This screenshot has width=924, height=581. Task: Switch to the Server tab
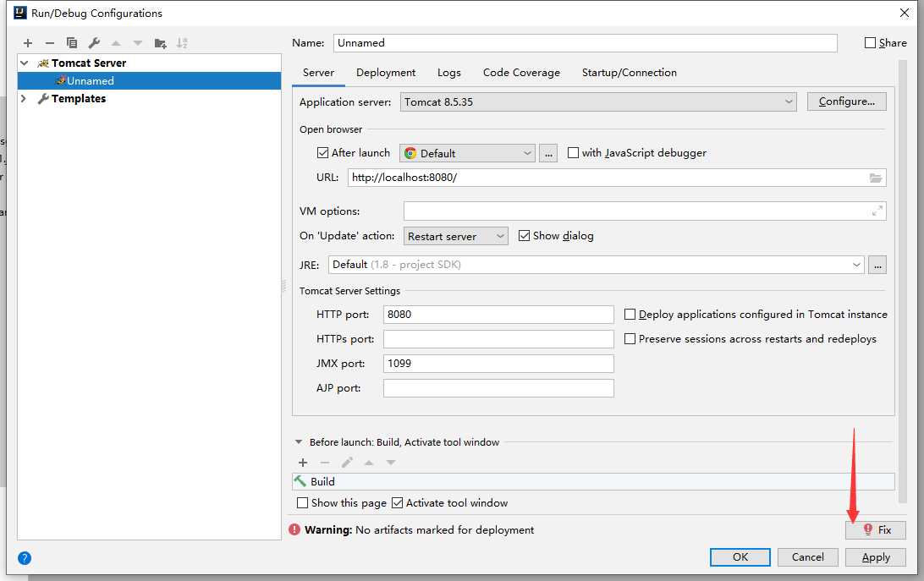[318, 73]
